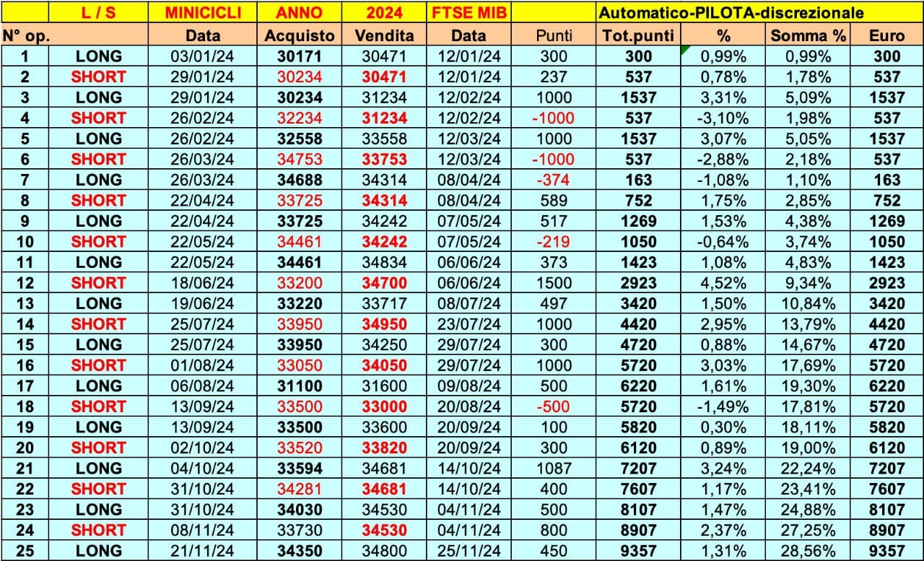Select the Punti value 589
924x561 pixels.
coord(555,201)
